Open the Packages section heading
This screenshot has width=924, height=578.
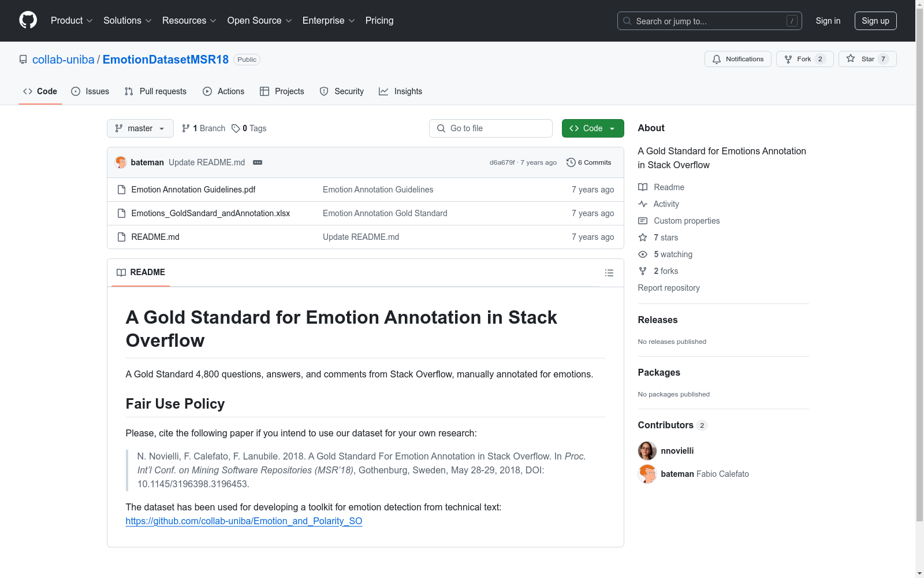pyautogui.click(x=659, y=372)
